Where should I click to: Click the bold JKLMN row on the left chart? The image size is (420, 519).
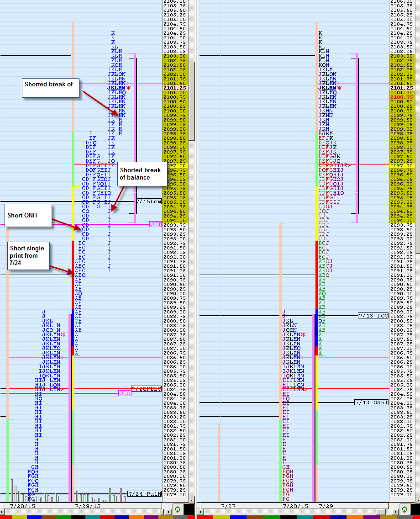[116, 88]
